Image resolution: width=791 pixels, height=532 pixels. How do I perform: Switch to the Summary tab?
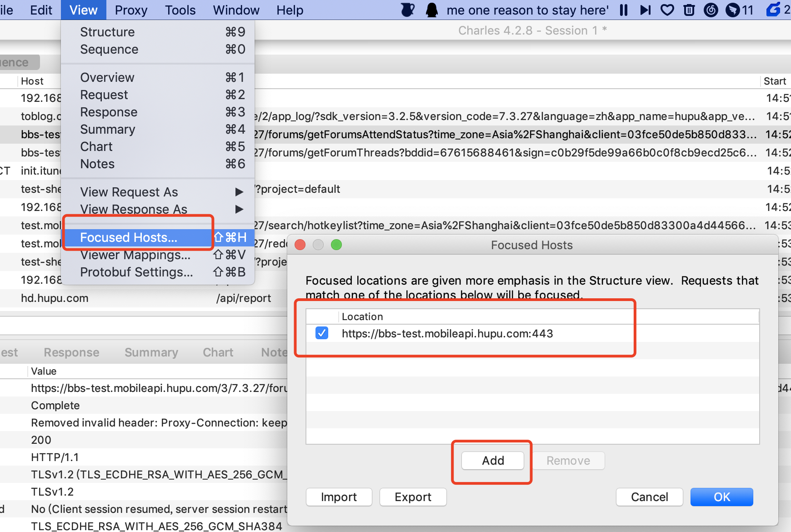click(151, 352)
